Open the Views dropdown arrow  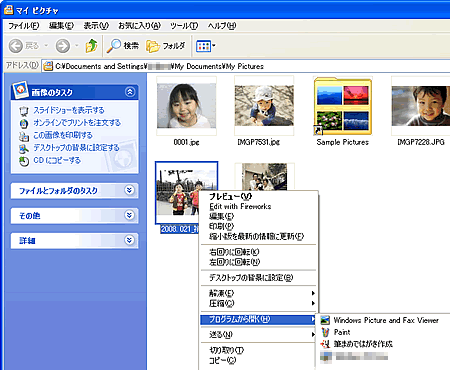click(214, 46)
